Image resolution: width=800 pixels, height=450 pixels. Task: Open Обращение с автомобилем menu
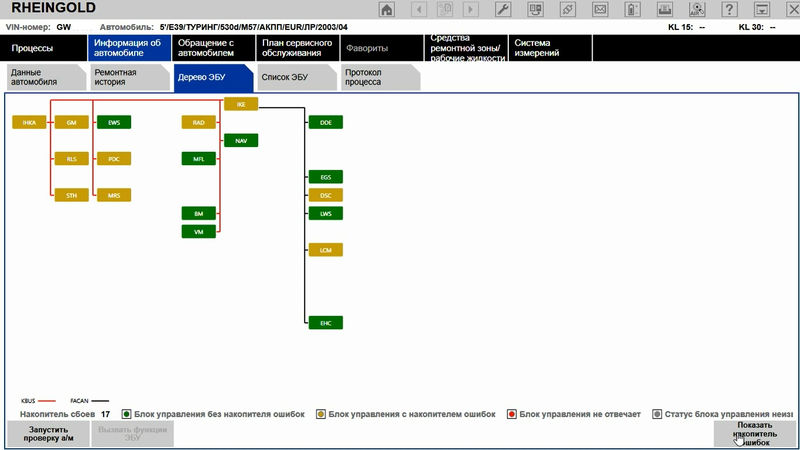pyautogui.click(x=212, y=48)
